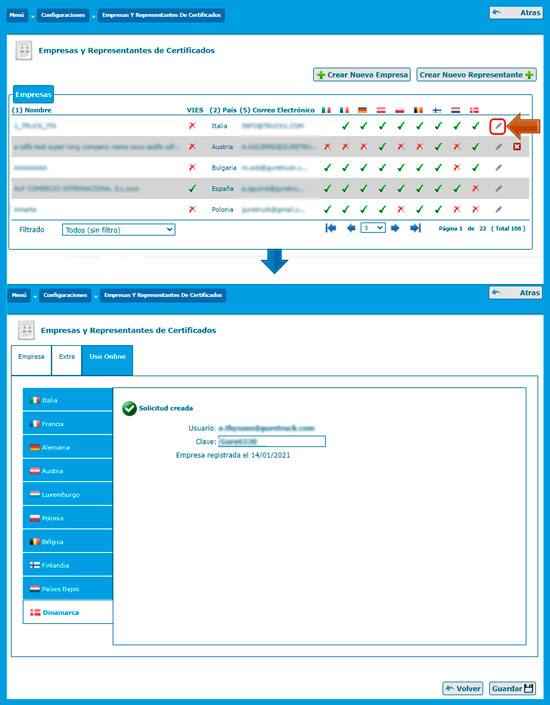Viewport: 550px width, 705px height.
Task: Click the Bulgaria country cell
Action: click(x=224, y=168)
